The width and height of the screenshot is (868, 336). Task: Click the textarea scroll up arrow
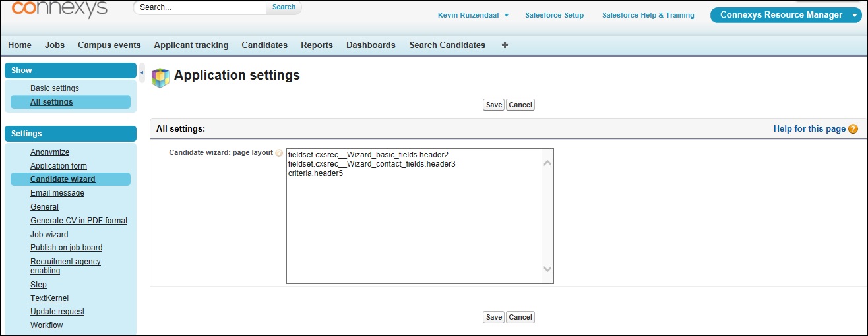pyautogui.click(x=547, y=163)
